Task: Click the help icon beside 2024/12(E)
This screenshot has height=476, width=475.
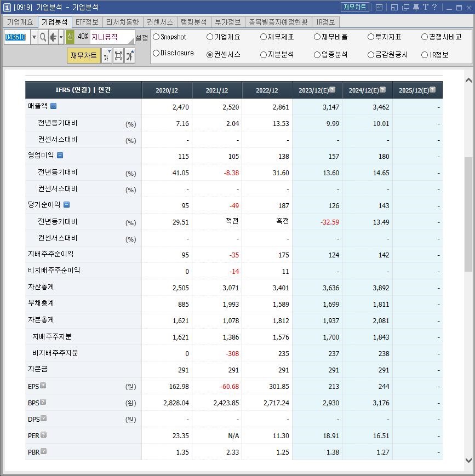Action: (382, 89)
